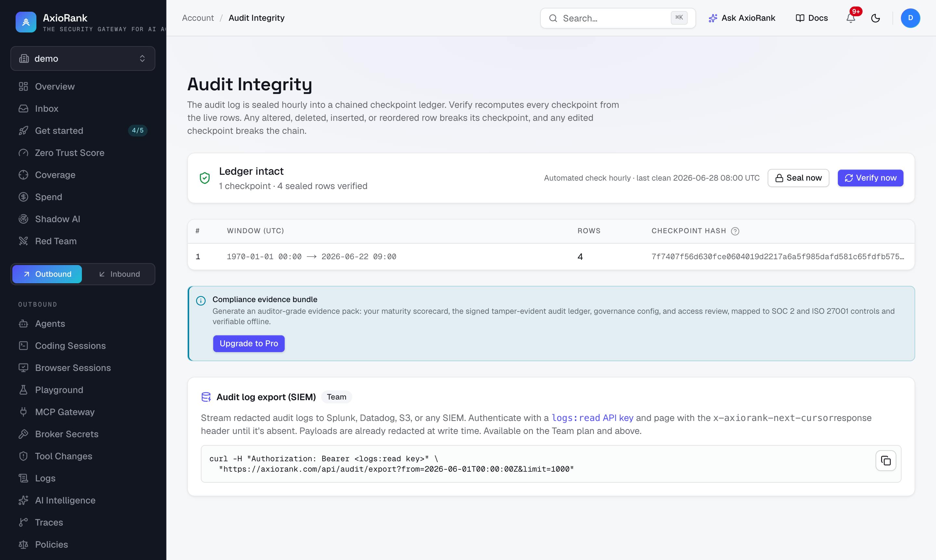This screenshot has width=936, height=560.
Task: Click the Agents robot icon
Action: pyautogui.click(x=23, y=324)
